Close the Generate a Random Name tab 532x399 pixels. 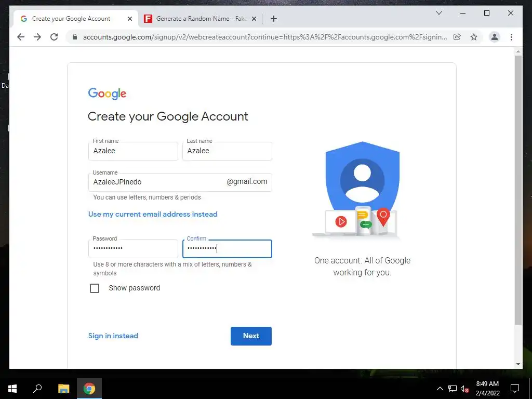(x=254, y=19)
